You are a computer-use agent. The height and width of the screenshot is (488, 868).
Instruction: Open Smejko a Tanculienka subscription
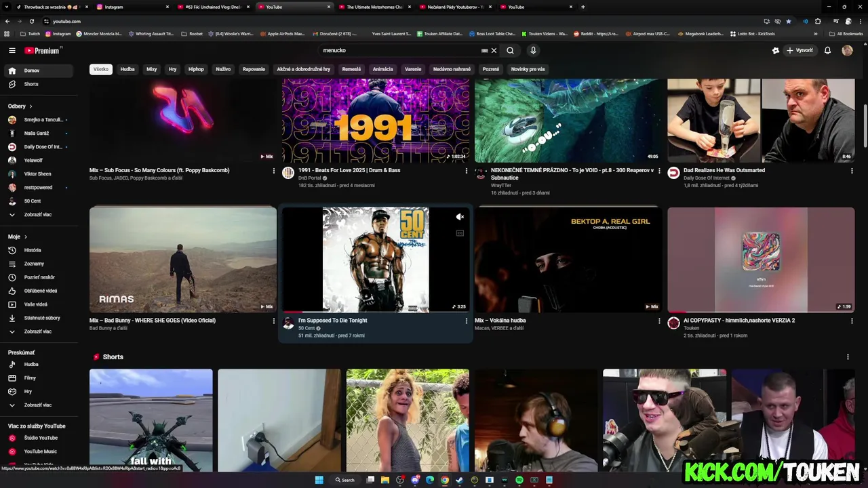[x=39, y=119]
